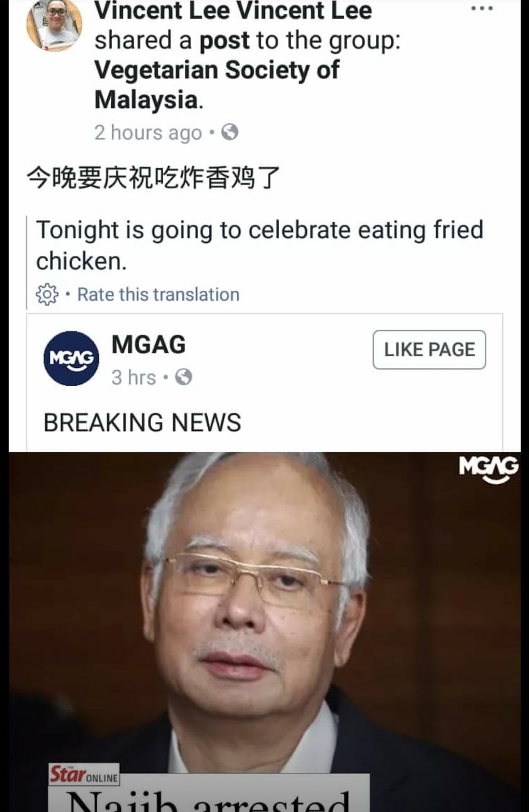Click the globe privacy icon beside '2 hours ago'

tap(230, 132)
